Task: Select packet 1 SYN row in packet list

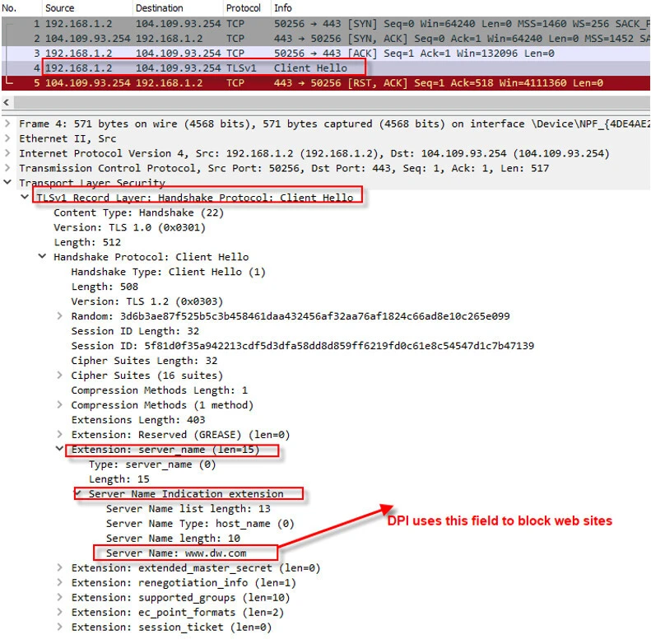Action: point(329,24)
